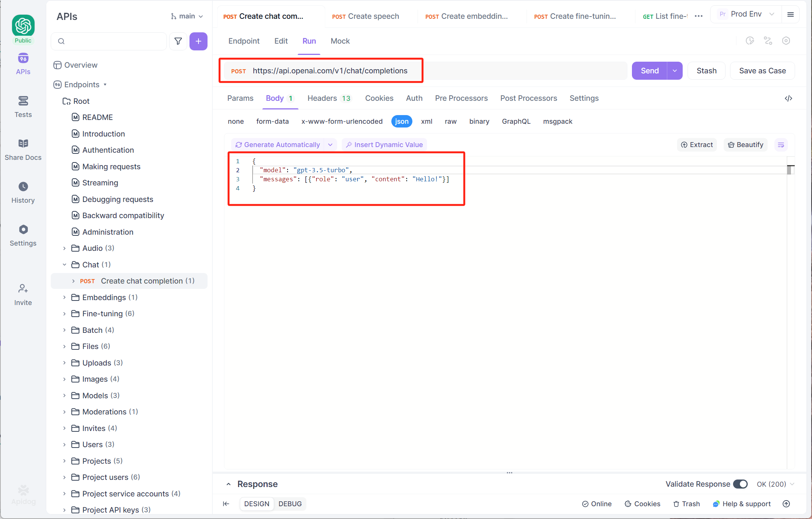Toggle the Validate Response switch
Image resolution: width=812 pixels, height=519 pixels.
point(740,484)
